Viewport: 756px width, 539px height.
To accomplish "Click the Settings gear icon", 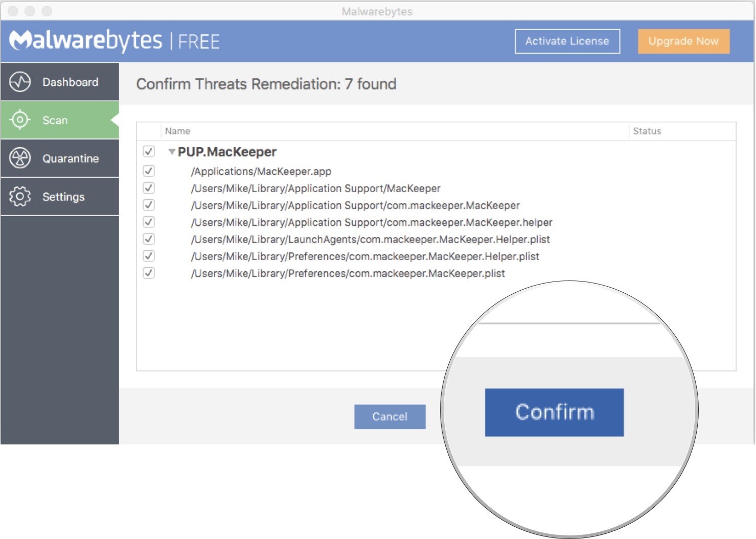I will click(20, 196).
